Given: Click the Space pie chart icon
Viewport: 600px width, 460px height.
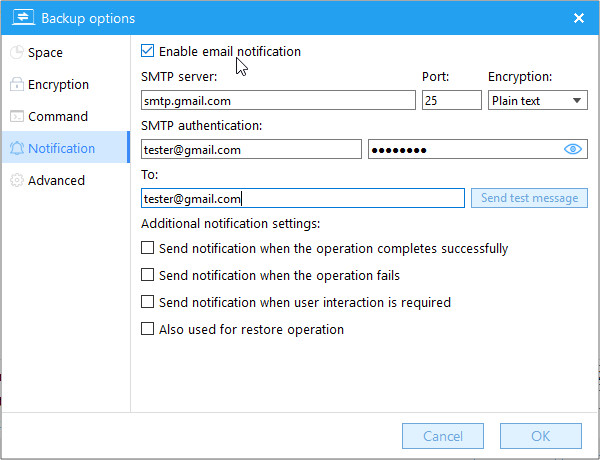Looking at the screenshot, I should coord(17,53).
